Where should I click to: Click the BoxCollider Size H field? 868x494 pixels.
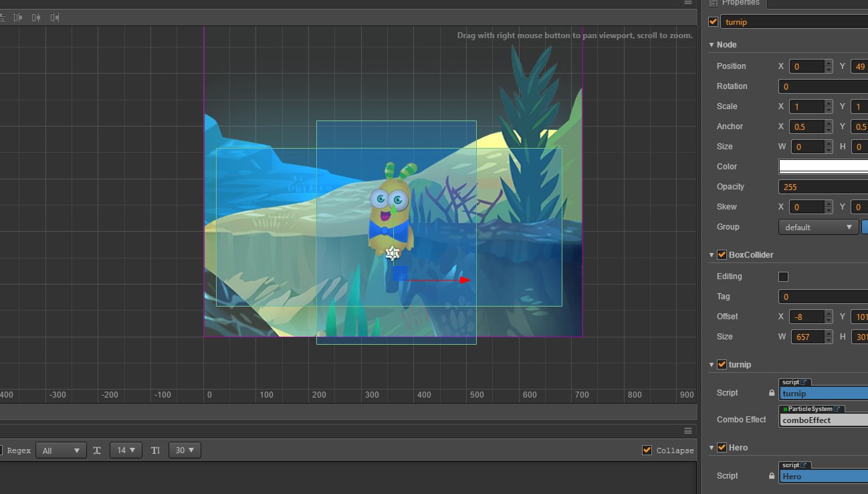(859, 337)
